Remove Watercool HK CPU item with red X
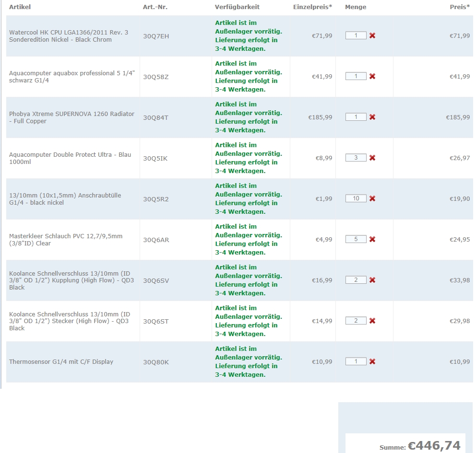This screenshot has height=453, width=476. [372, 36]
